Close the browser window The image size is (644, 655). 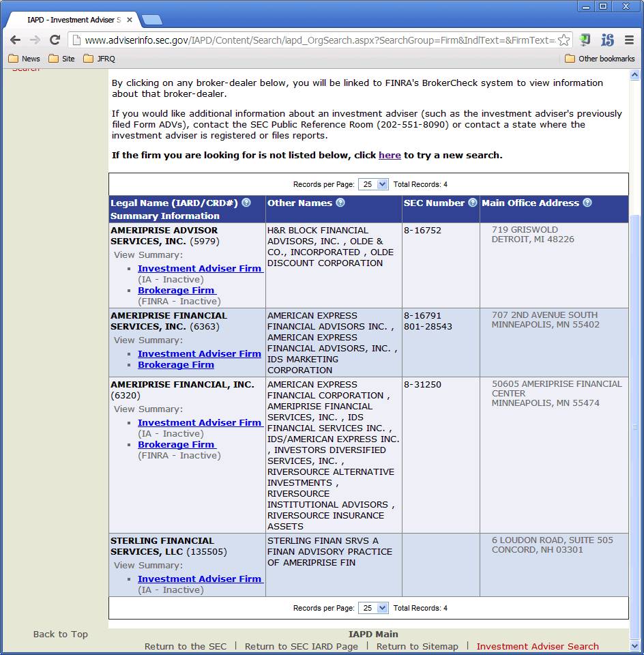click(626, 7)
